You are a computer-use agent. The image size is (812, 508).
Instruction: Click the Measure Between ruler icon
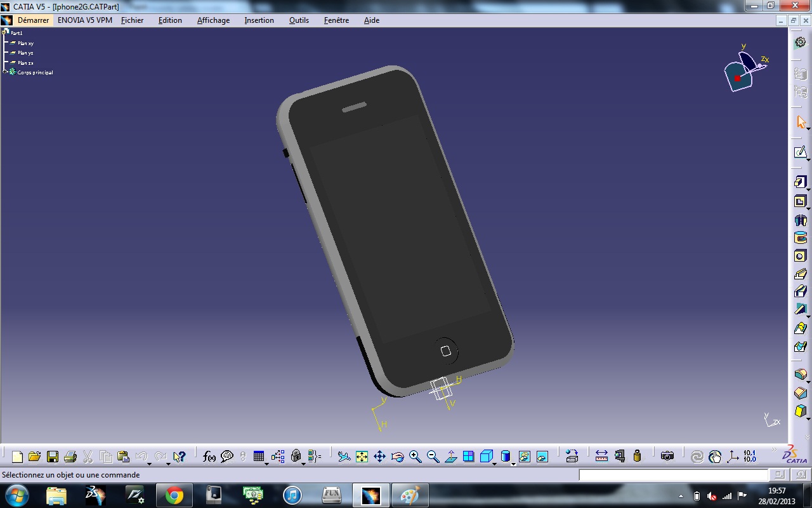pos(601,457)
